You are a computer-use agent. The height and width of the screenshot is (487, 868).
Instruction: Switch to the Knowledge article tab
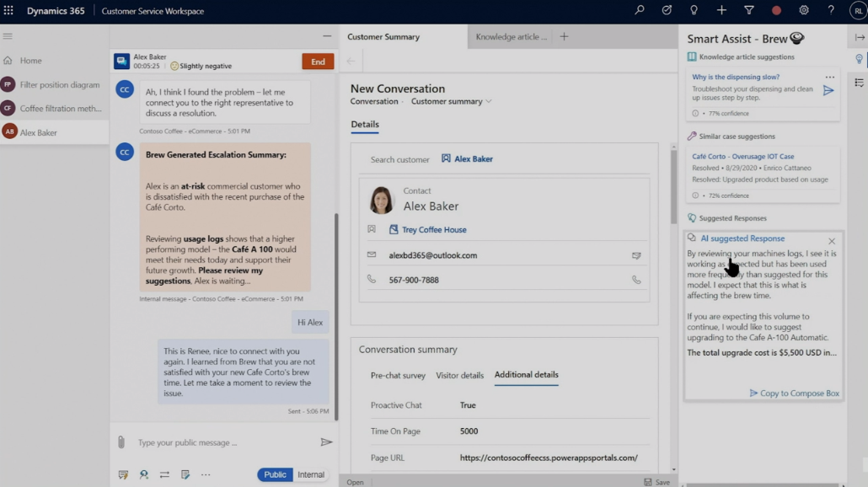click(511, 37)
